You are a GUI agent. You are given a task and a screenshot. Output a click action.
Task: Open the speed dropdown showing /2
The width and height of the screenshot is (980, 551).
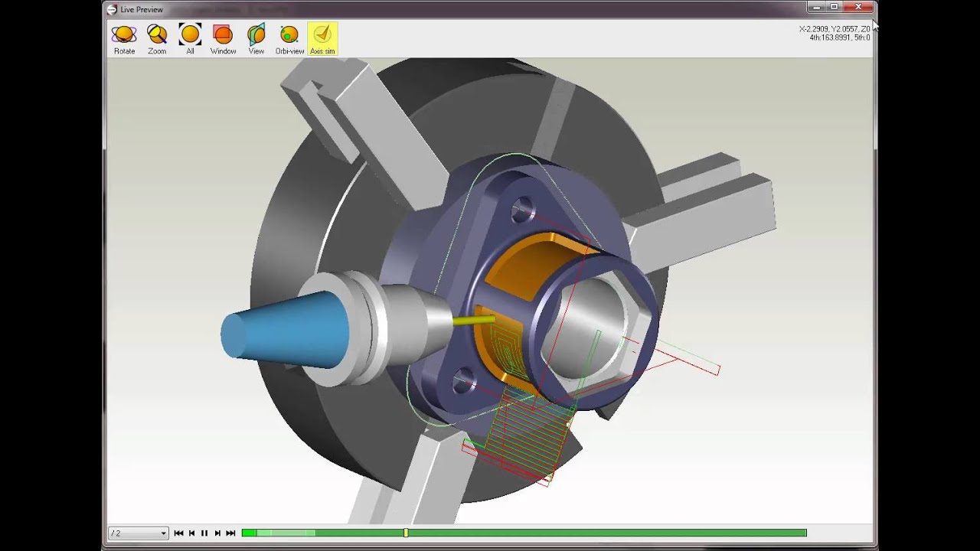(x=139, y=533)
